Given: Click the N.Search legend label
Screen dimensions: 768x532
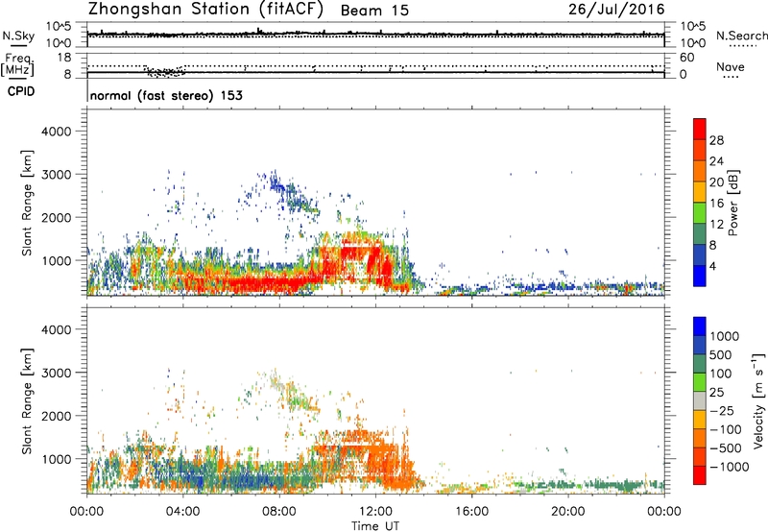Looking at the screenshot, I should coord(741,36).
